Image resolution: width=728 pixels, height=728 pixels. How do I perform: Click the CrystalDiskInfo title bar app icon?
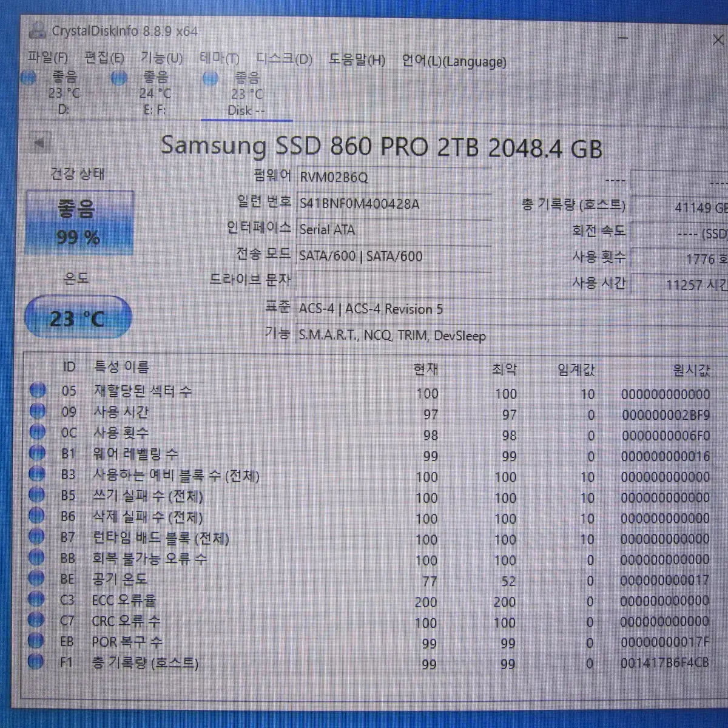click(38, 29)
